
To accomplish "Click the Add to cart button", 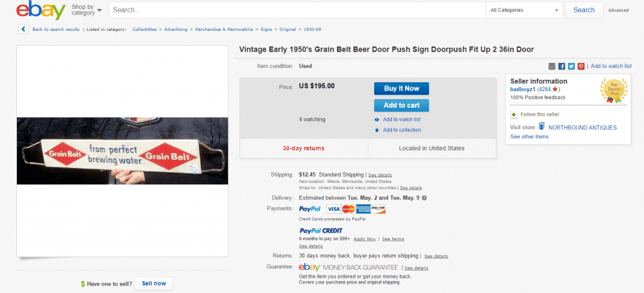I will tap(401, 105).
